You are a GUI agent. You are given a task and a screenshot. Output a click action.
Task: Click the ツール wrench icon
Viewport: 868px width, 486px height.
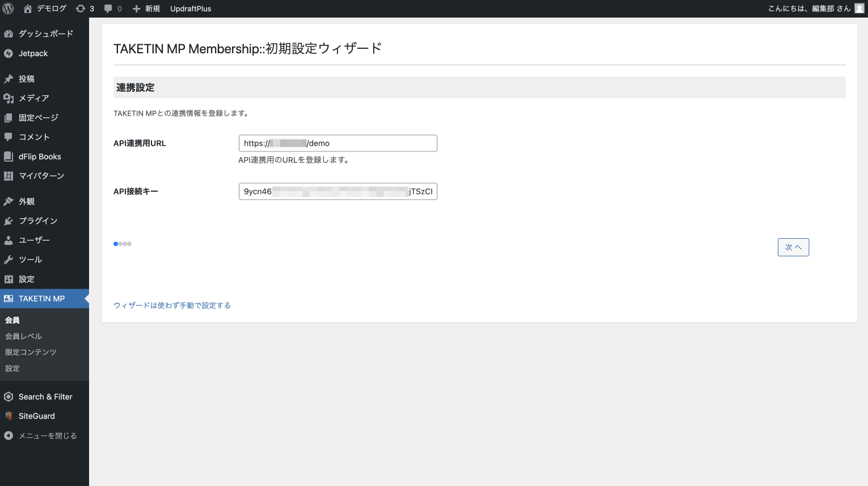pos(9,259)
